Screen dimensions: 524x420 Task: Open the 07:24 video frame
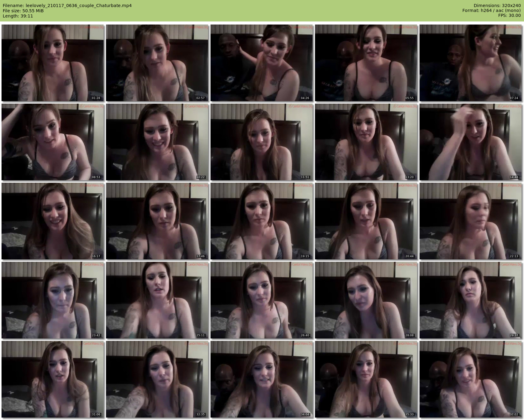tap(471, 63)
